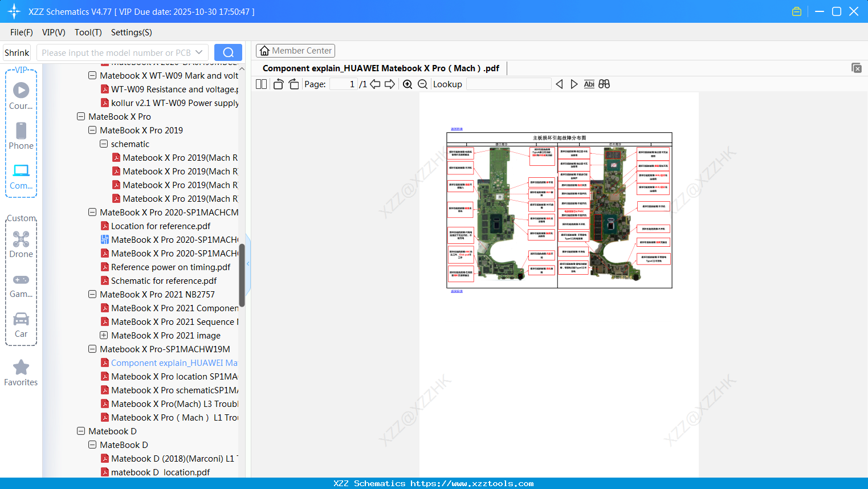
Task: Rotate the page counterclockwise
Action: coord(278,84)
